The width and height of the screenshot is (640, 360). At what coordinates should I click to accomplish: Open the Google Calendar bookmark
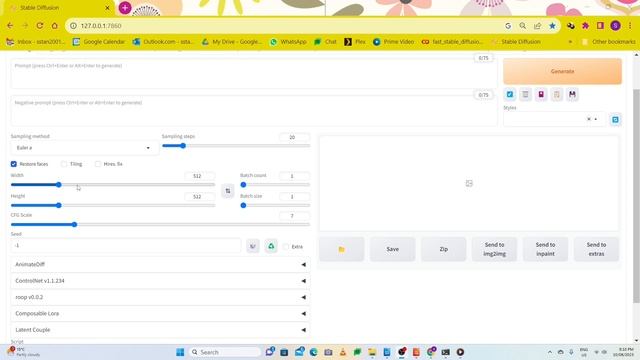pyautogui.click(x=99, y=42)
